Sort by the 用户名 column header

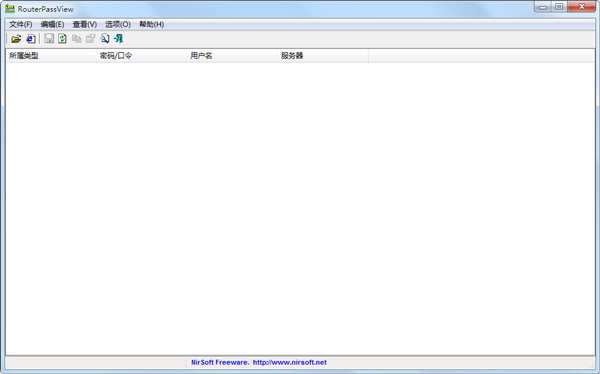[232, 56]
